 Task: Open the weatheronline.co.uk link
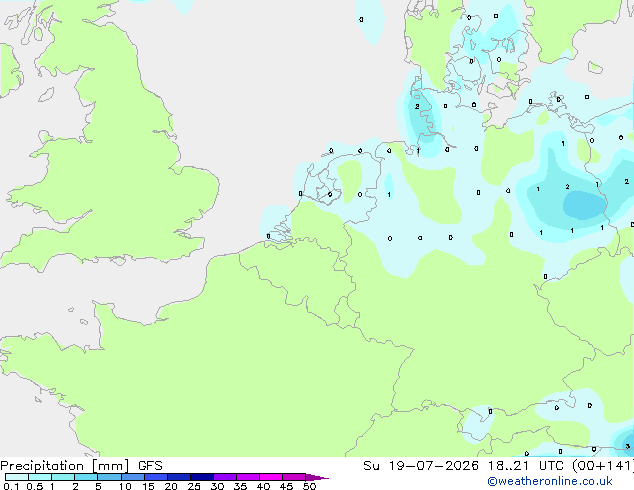550,481
